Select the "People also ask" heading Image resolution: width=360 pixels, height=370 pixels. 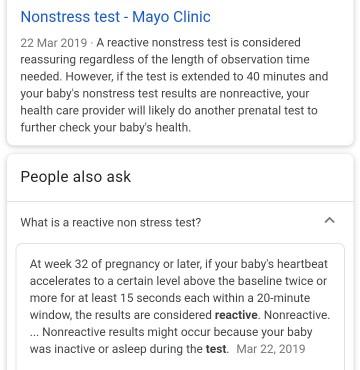pos(76,177)
